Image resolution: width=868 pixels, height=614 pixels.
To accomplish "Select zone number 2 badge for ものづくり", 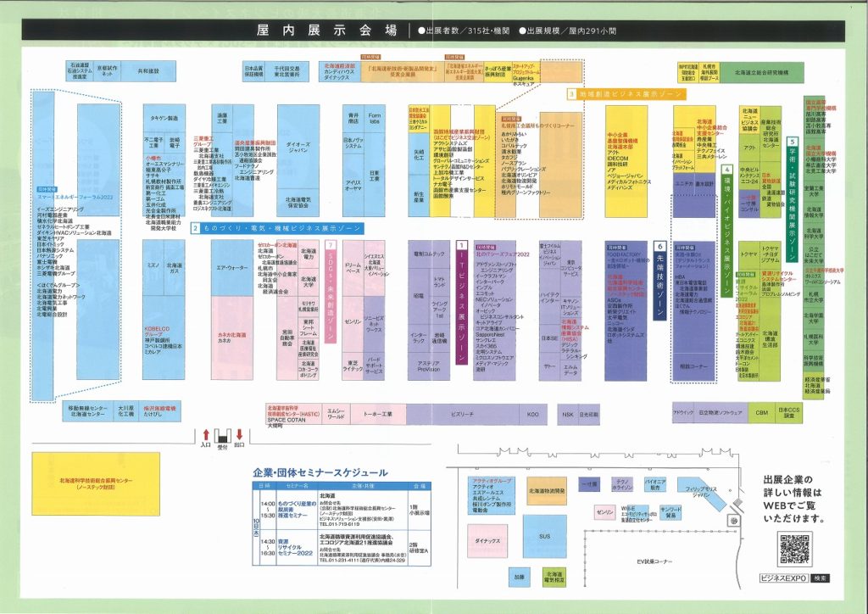I will 195,227.
